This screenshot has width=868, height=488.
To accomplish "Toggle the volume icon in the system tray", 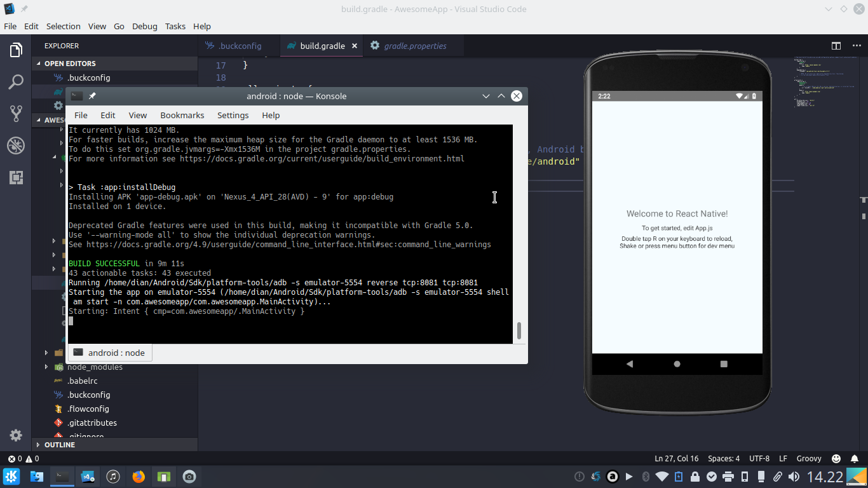I will point(793,476).
